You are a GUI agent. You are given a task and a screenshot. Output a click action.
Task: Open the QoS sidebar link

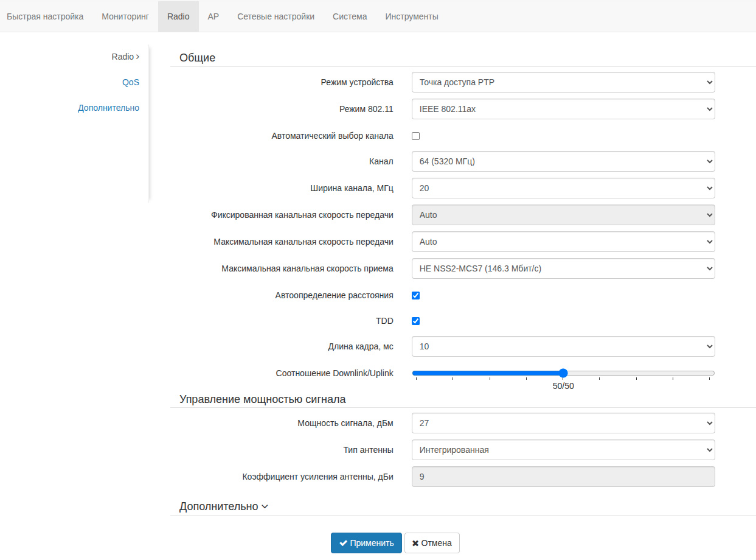tap(131, 82)
